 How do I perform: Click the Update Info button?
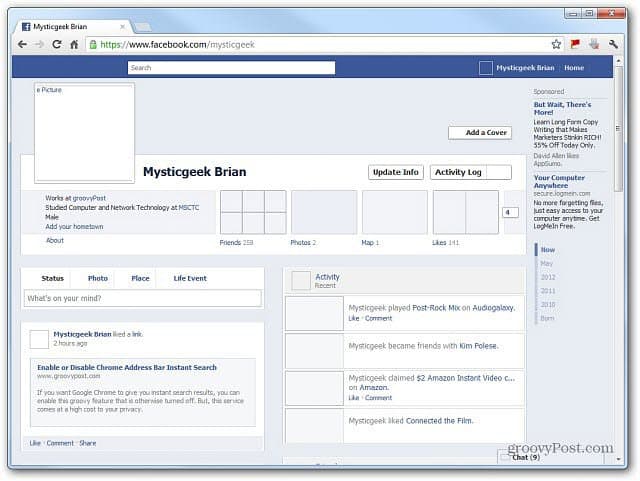tap(396, 172)
